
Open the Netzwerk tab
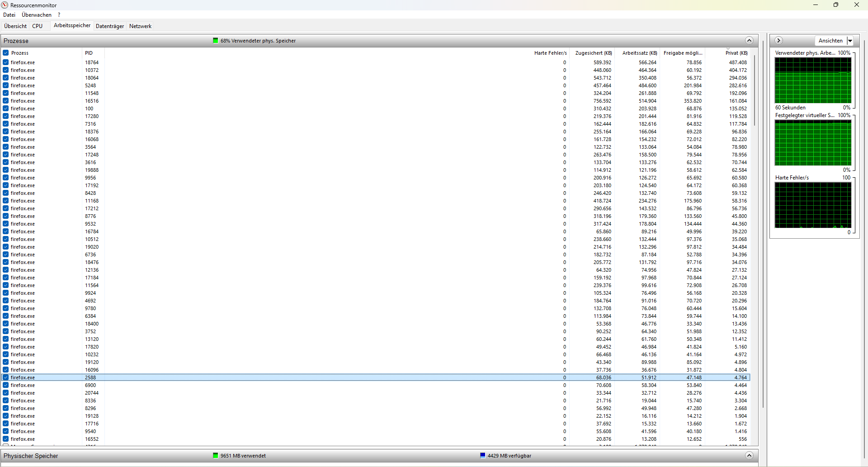point(141,26)
